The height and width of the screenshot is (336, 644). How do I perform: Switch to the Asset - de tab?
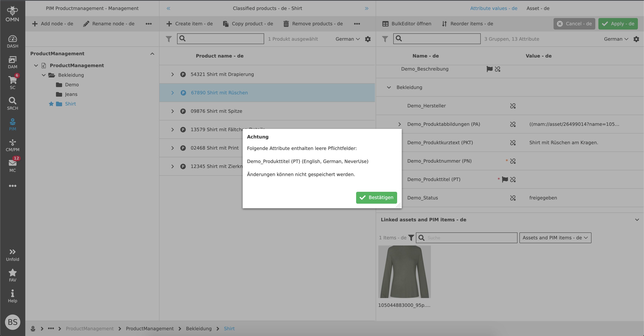coord(538,8)
